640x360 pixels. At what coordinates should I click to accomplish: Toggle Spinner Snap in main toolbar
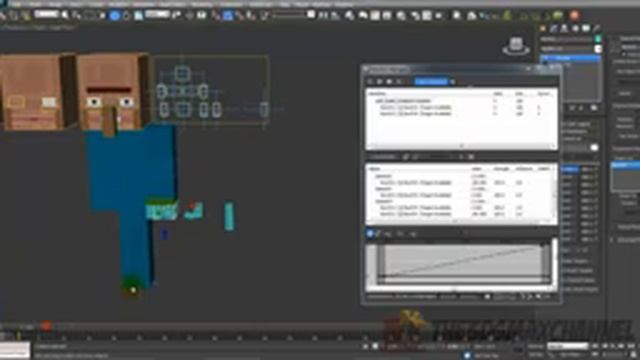(251, 16)
